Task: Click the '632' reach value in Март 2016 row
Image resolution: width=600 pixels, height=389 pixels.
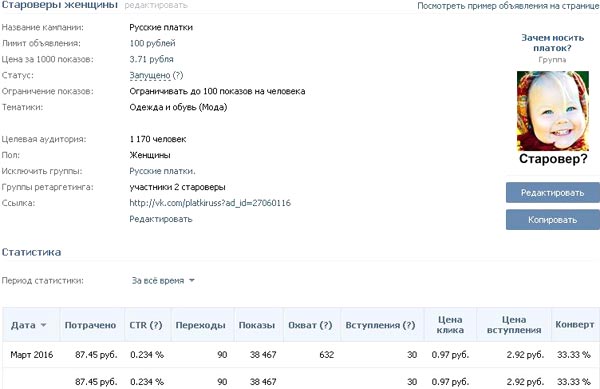Action: pos(326,355)
